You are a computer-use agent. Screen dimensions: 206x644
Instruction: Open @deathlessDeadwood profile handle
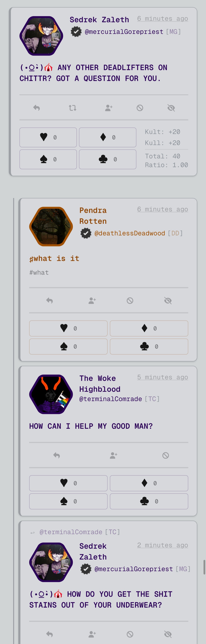(130, 233)
